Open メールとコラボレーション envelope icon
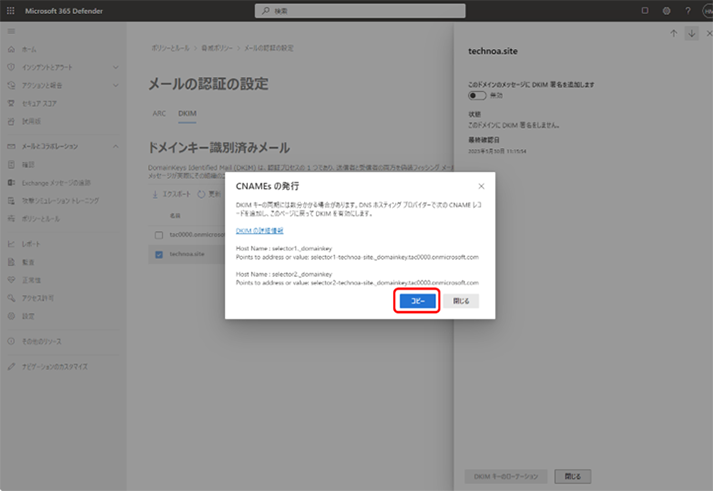 tap(11, 146)
